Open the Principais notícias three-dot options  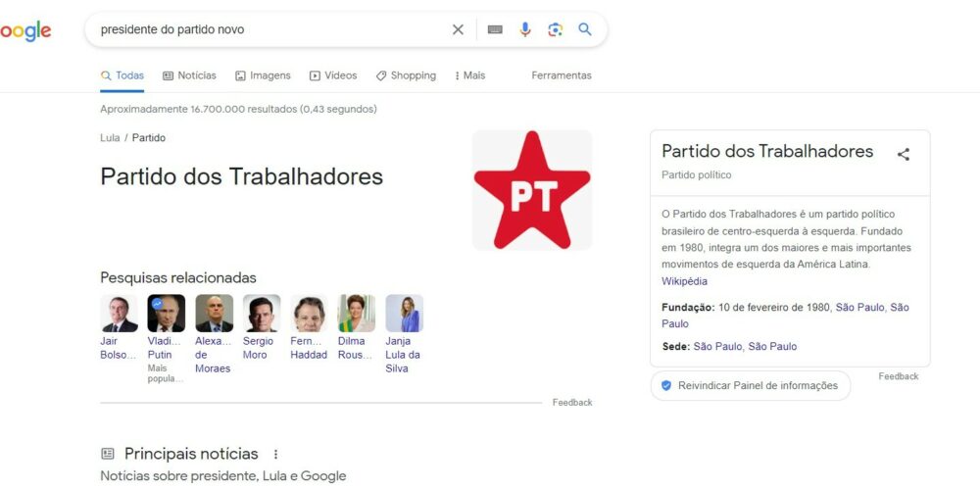275,455
